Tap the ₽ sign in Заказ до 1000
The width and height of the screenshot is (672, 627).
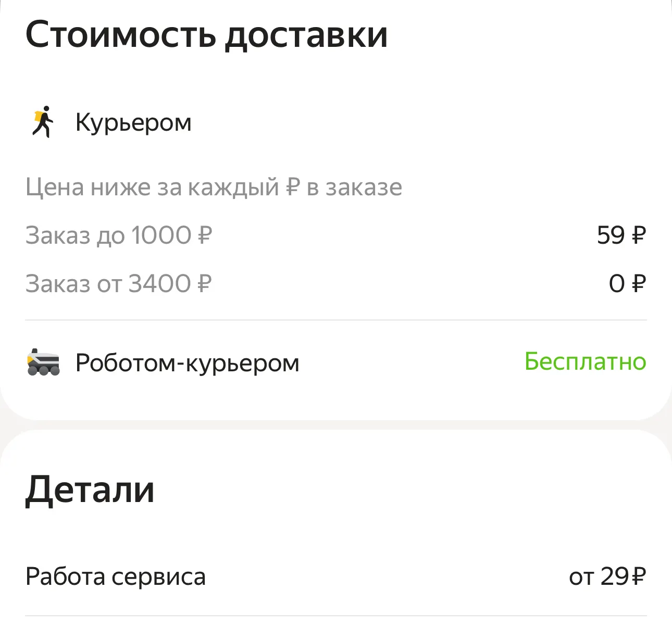point(205,235)
